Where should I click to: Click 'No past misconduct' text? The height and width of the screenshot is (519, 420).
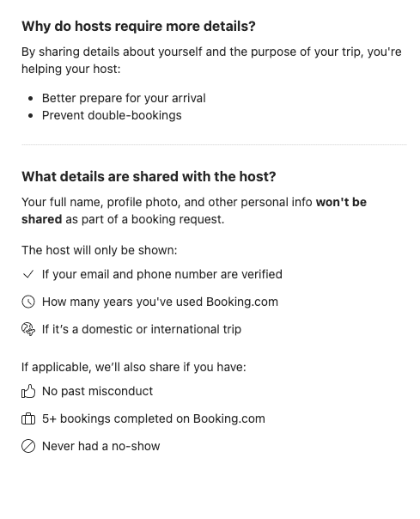coord(97,391)
